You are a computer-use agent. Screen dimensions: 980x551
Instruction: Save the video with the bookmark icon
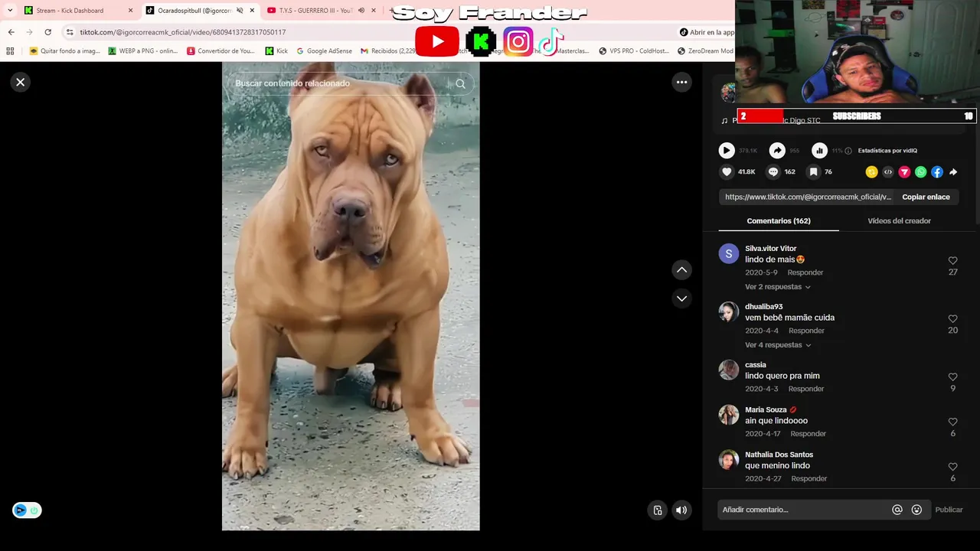point(813,172)
